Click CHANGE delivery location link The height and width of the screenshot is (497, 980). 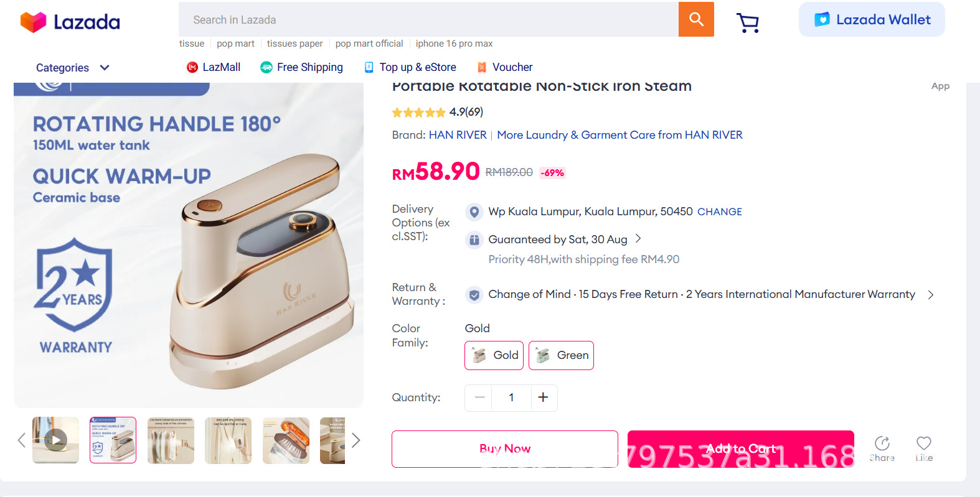tap(719, 211)
